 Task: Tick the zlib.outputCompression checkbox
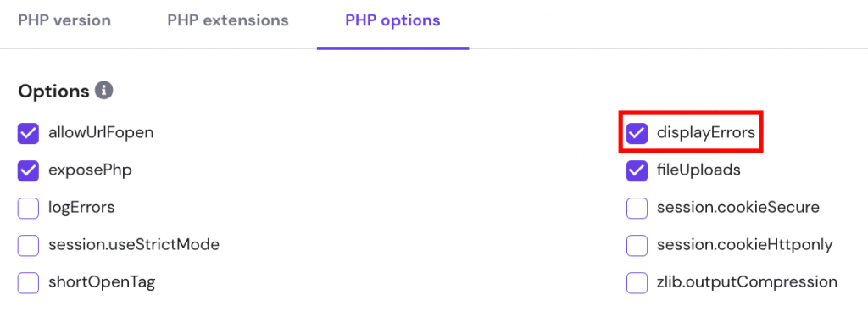click(637, 283)
